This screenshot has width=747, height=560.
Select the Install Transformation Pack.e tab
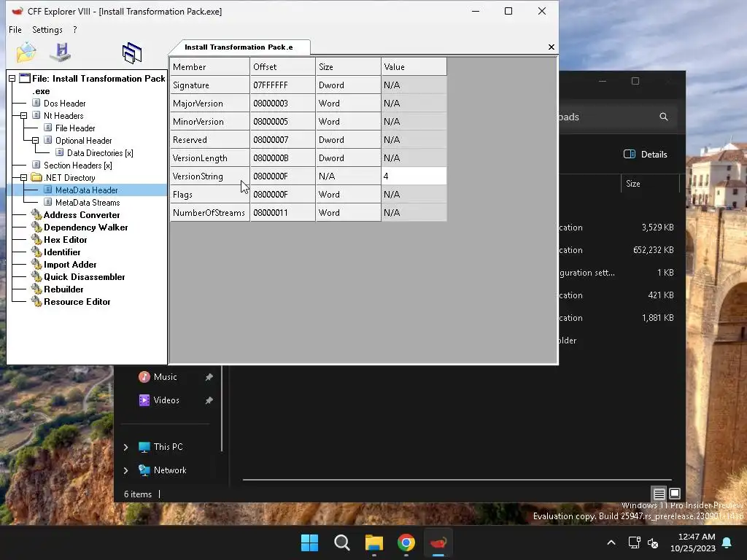click(x=239, y=47)
